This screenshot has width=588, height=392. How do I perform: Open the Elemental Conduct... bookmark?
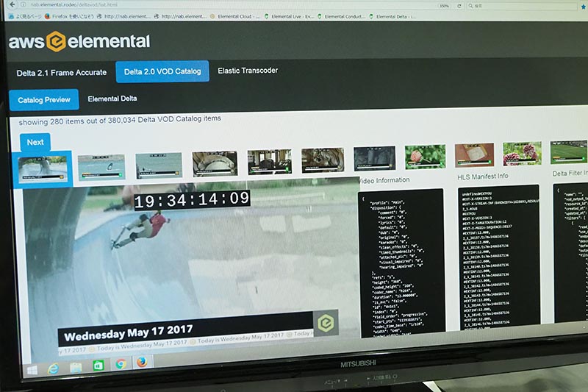(341, 16)
